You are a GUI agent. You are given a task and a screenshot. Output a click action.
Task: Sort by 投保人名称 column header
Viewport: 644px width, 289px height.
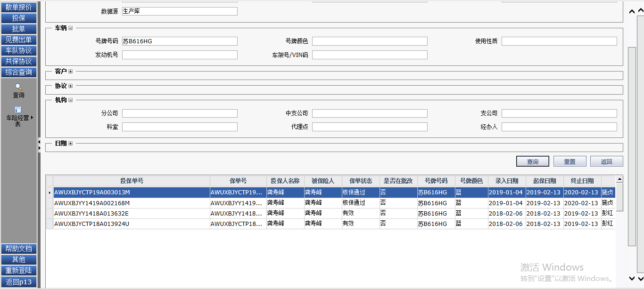tap(285, 181)
